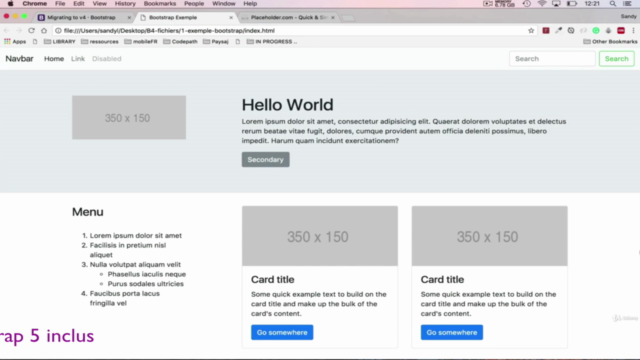
Task: Open the Paysaj bookmarks folder
Action: pyautogui.click(x=216, y=42)
